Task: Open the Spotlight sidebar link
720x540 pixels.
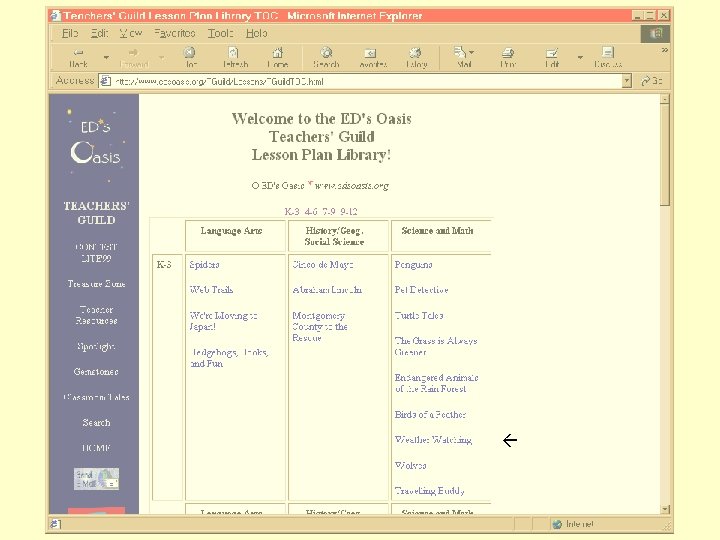Action: 96,346
